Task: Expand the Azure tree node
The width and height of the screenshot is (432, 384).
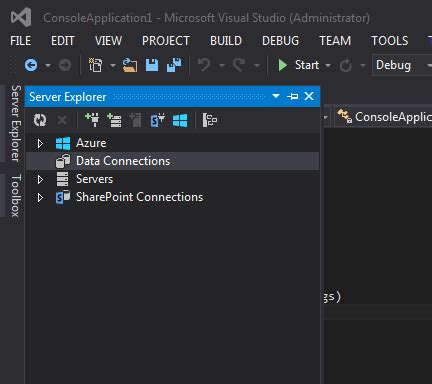Action: tap(40, 143)
